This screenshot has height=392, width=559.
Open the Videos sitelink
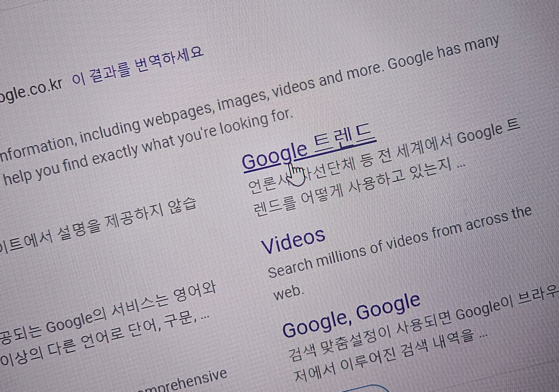[293, 241]
